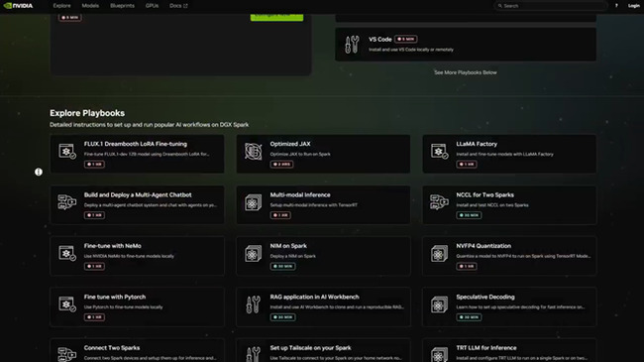Click the Connect Two Sparks icon
The height and width of the screenshot is (362, 644).
pyautogui.click(x=67, y=354)
